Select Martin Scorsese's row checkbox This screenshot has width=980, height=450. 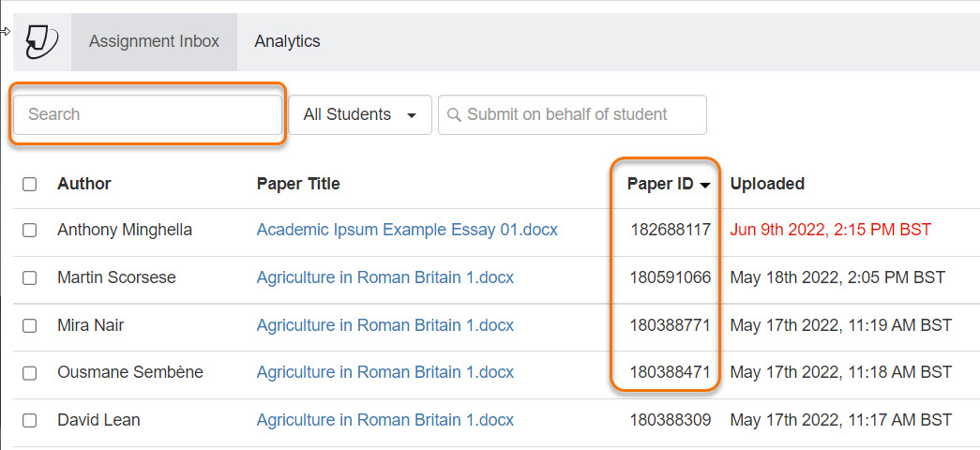point(30,277)
